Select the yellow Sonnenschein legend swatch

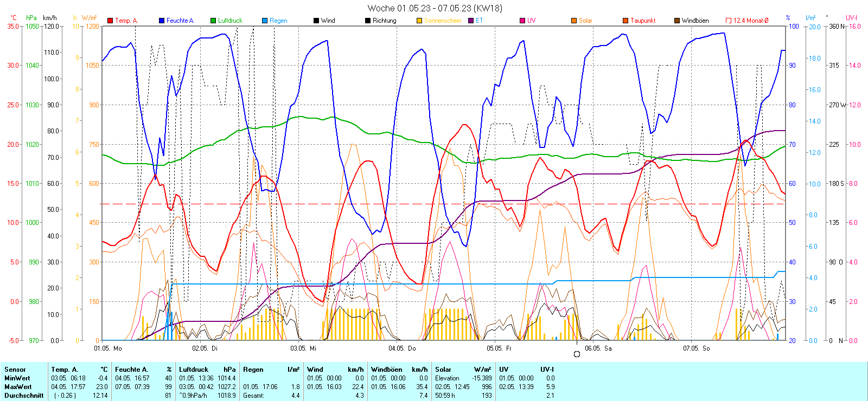tap(419, 21)
